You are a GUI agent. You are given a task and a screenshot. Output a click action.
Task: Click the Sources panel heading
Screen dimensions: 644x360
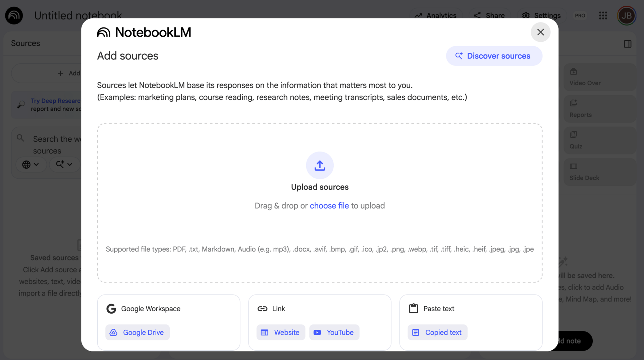click(x=25, y=43)
